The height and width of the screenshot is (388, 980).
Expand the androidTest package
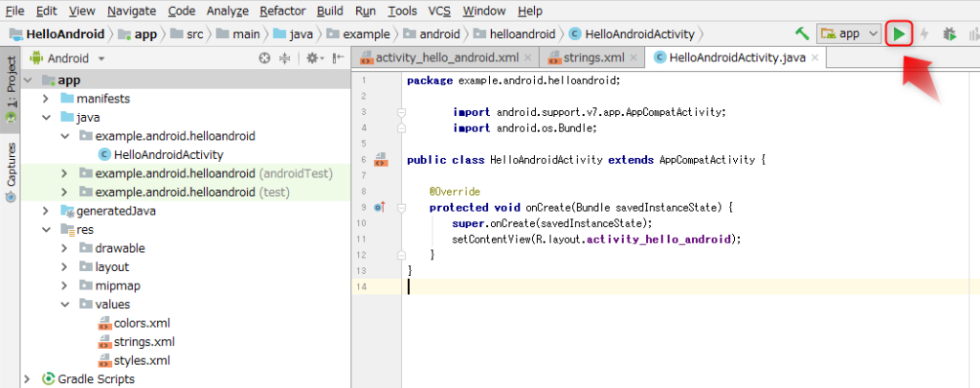coord(64,173)
